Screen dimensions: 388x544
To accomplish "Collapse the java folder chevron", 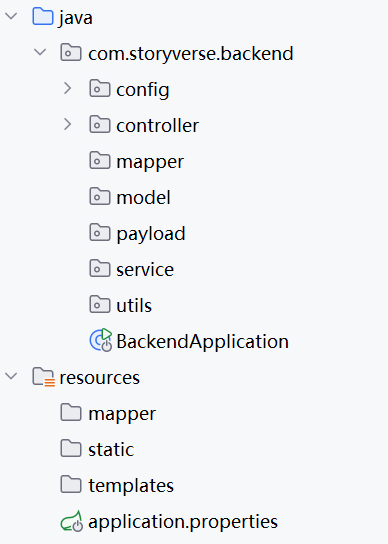I will (x=11, y=16).
